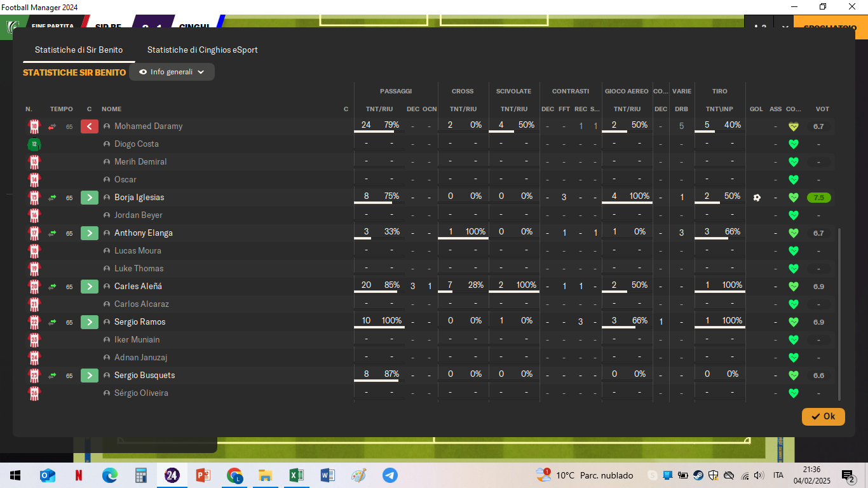
Task: Launch Excel from the Windows taskbar
Action: click(296, 475)
